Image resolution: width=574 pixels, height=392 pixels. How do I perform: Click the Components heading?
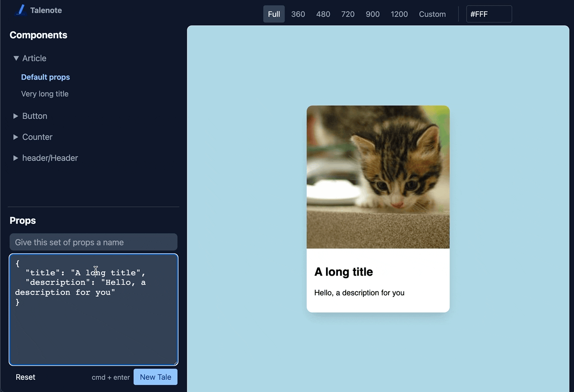(39, 35)
